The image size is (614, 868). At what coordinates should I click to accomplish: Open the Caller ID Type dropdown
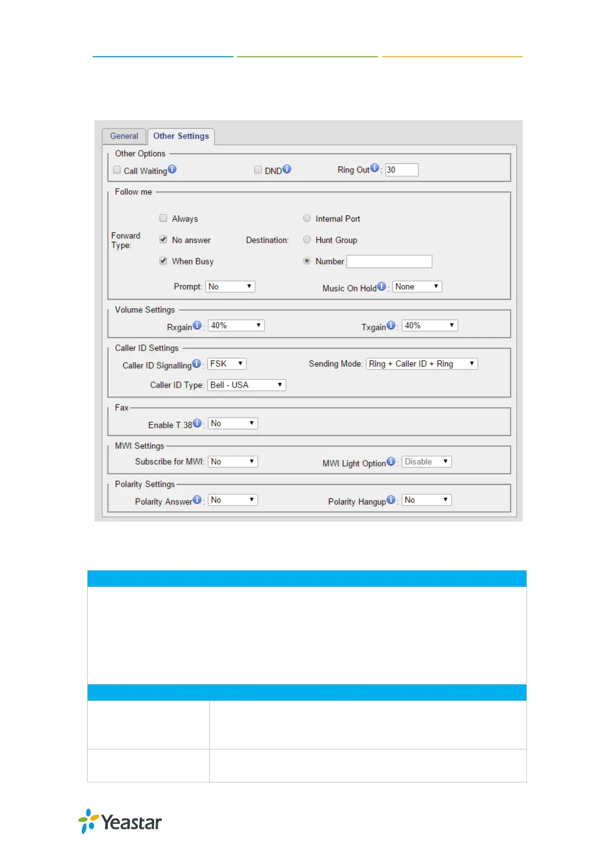(x=246, y=385)
